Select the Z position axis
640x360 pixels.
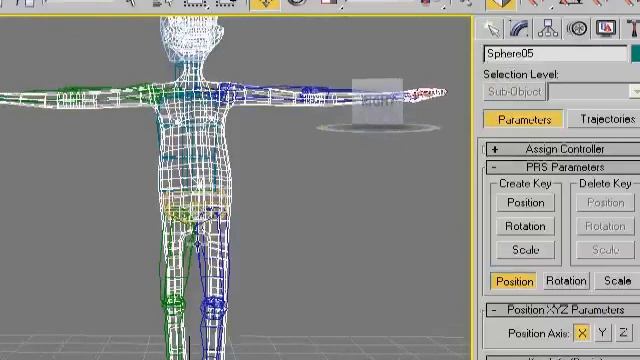(623, 333)
